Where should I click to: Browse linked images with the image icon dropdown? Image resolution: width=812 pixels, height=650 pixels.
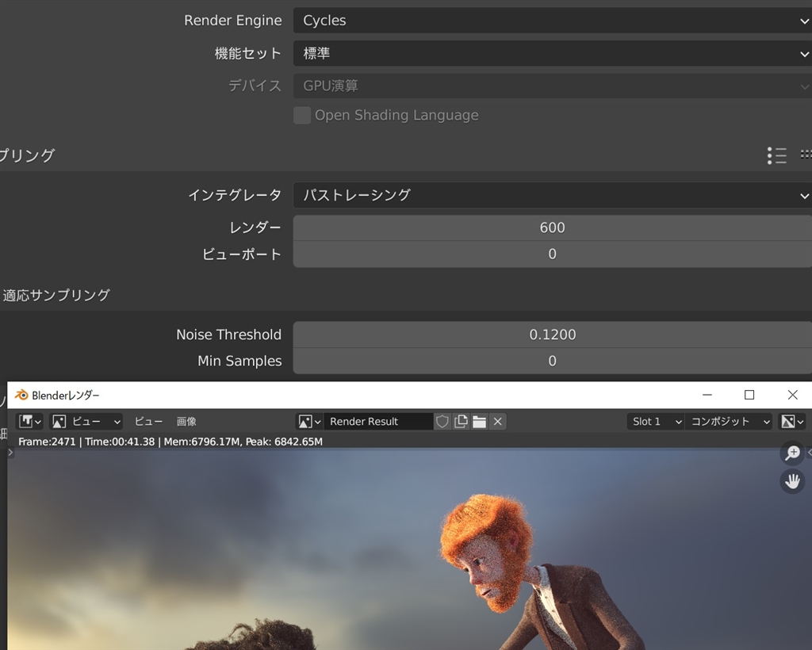point(309,422)
